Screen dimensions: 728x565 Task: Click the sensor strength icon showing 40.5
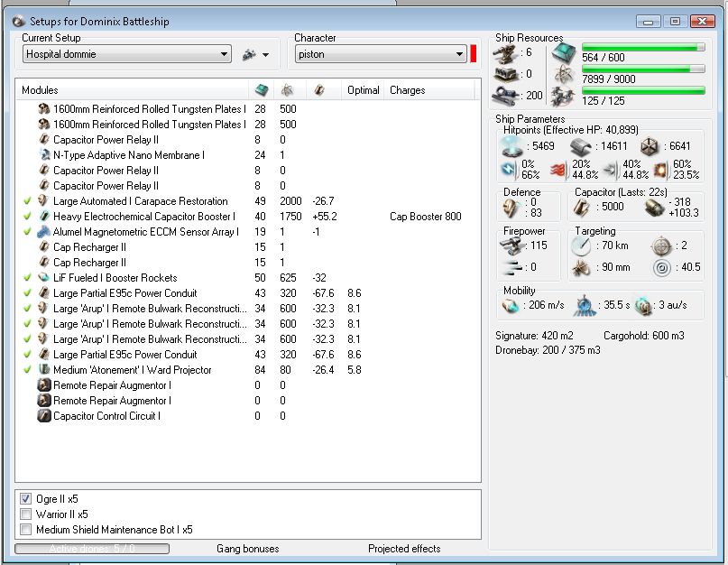662,268
